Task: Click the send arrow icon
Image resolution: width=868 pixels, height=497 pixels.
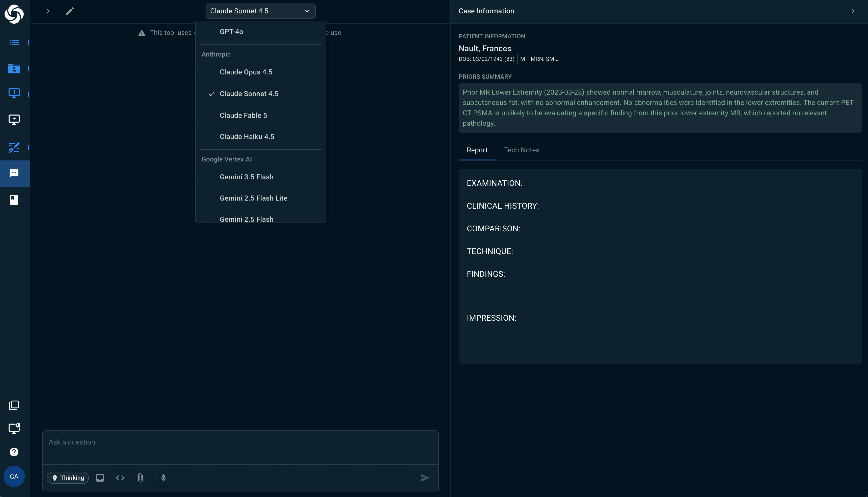Action: click(x=425, y=478)
